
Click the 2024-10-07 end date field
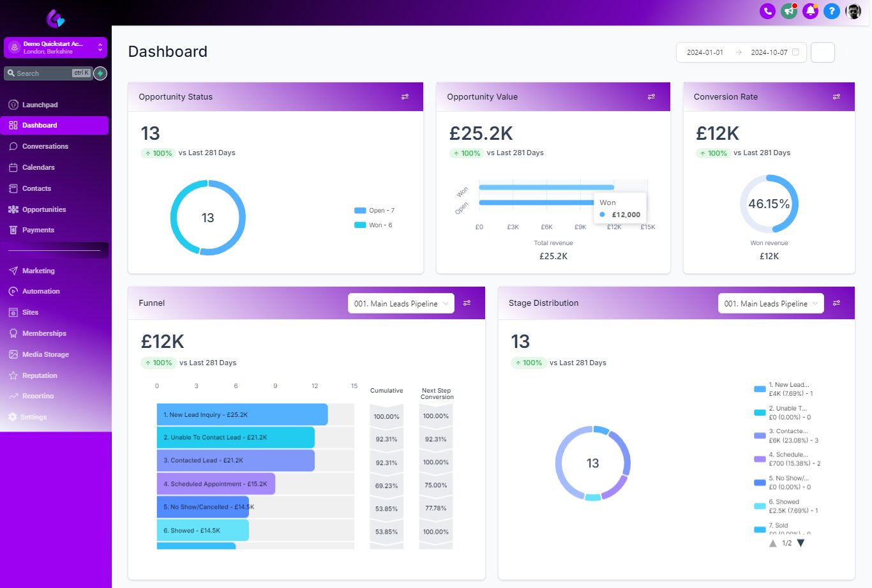[769, 52]
